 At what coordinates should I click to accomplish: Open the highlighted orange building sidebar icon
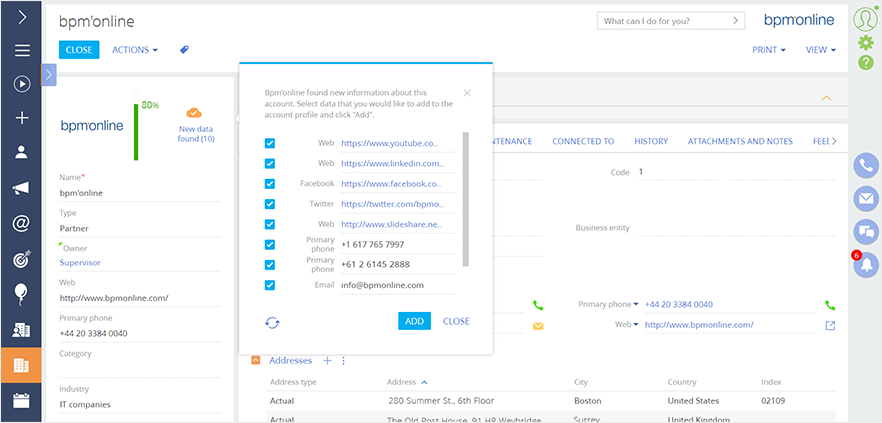click(x=21, y=366)
